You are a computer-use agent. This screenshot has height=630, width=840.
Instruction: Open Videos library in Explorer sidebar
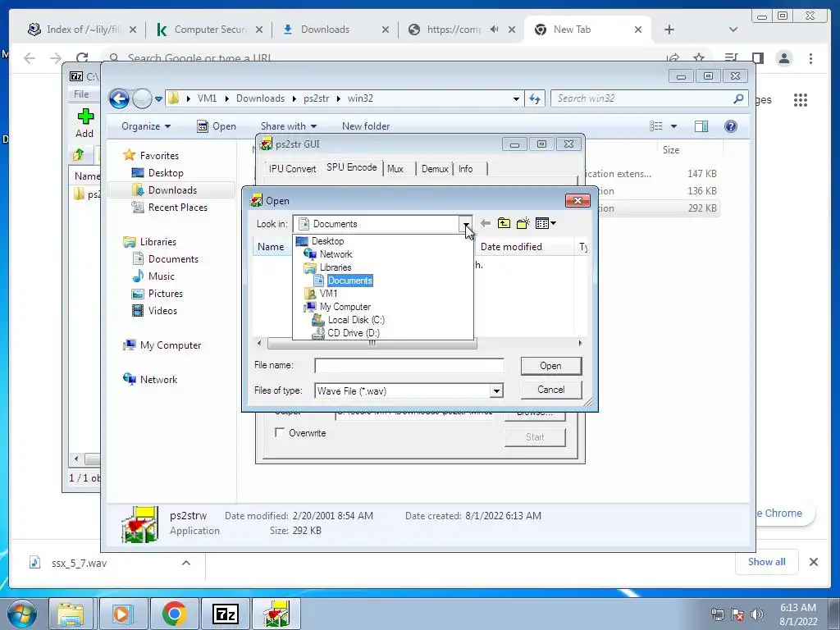[x=162, y=311]
